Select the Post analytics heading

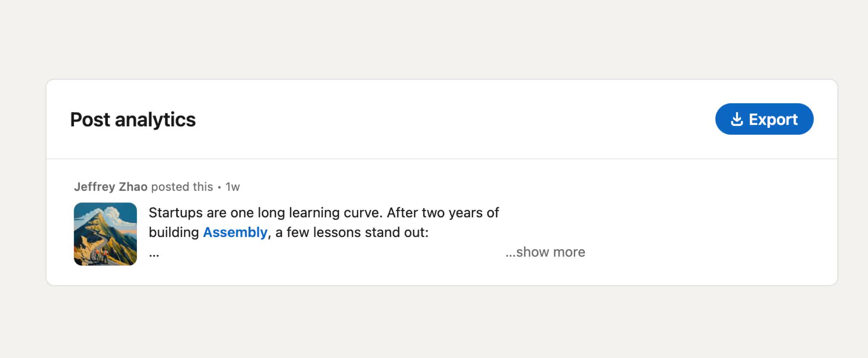(133, 119)
